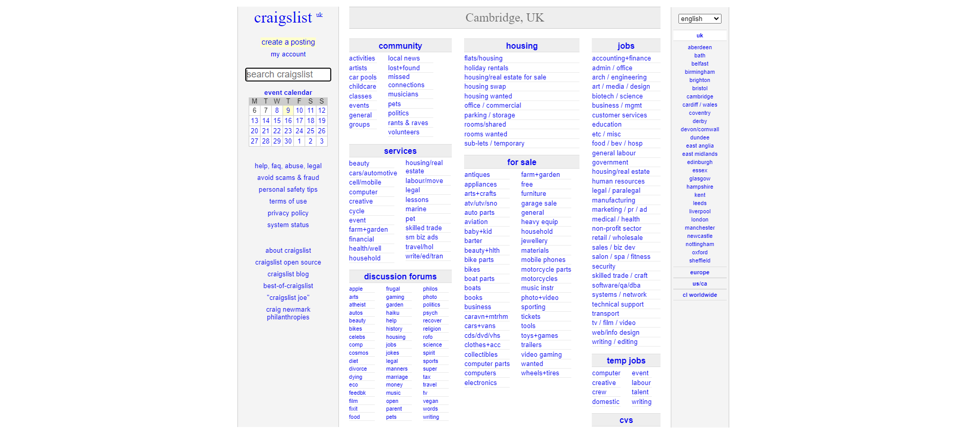Screen dimensions: 980x446
Task: Open the 'my account' link
Action: (288, 54)
